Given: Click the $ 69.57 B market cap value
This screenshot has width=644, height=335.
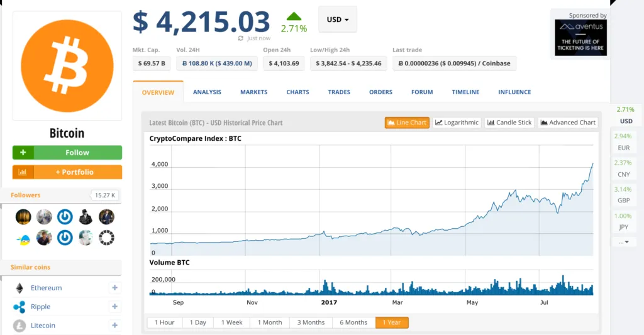Looking at the screenshot, I should coord(152,63).
